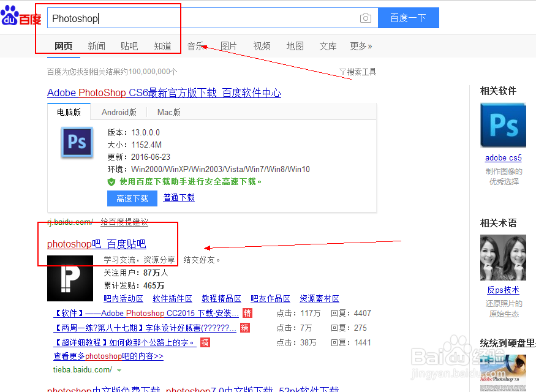
Task: Switch to the 音乐 tab
Action: (195, 46)
